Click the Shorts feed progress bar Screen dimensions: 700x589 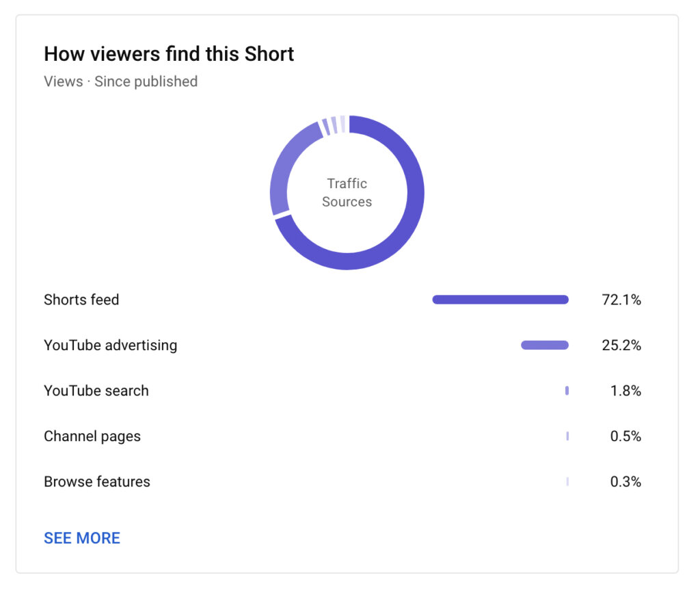point(500,300)
